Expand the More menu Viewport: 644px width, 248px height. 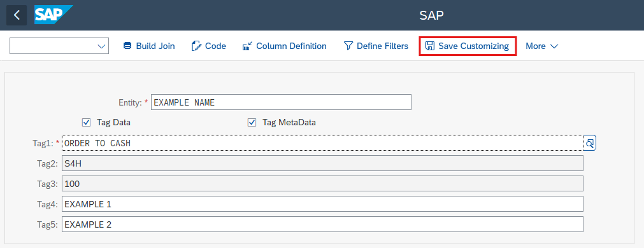[x=541, y=46]
